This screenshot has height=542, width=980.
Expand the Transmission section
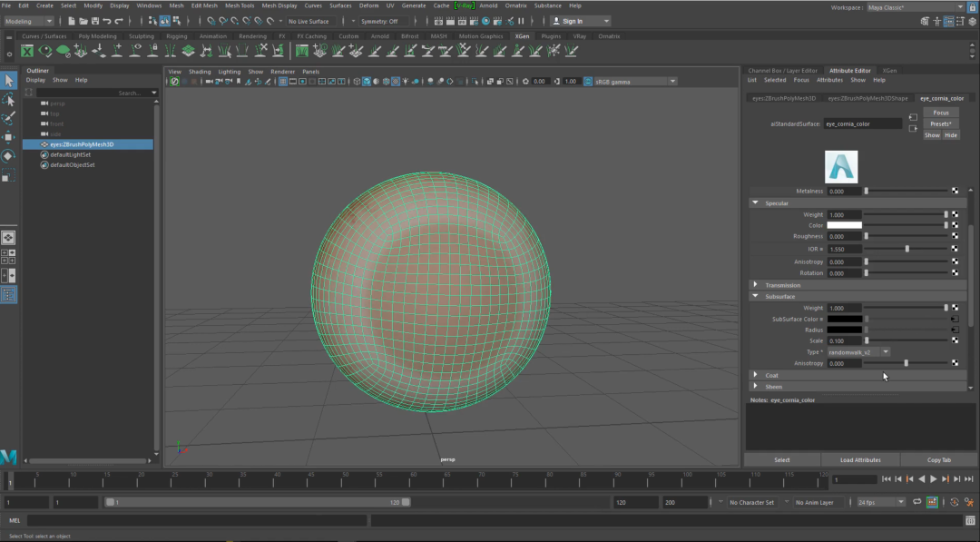click(755, 285)
